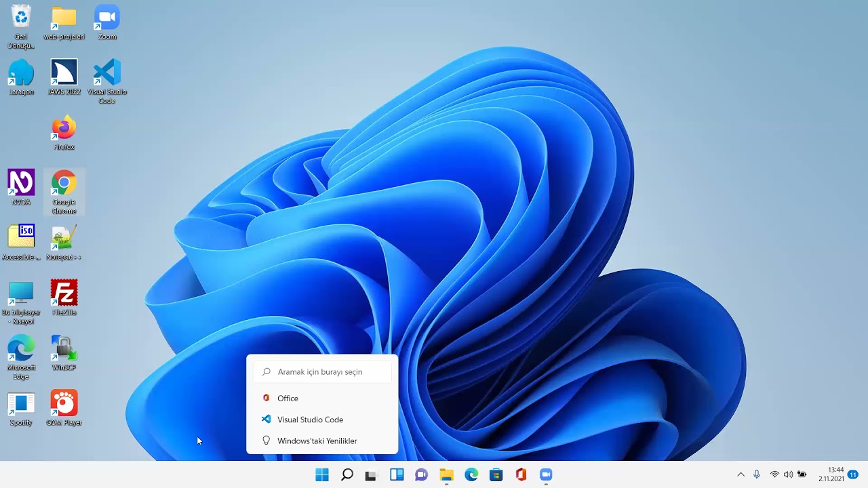Viewport: 868px width, 488px height.
Task: Open the clock showing 13:44
Action: 831,474
